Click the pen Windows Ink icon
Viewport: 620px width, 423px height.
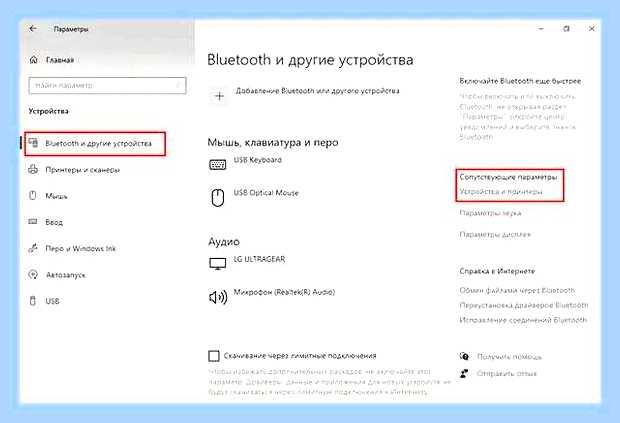33,248
